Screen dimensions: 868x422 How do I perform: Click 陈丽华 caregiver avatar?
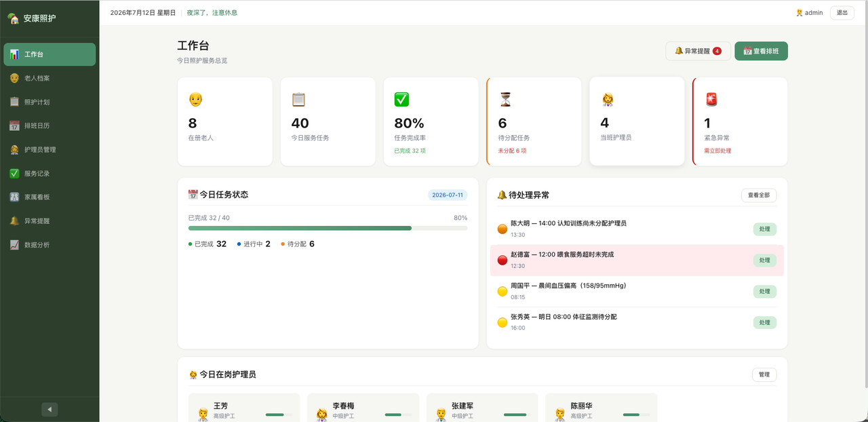coord(559,414)
